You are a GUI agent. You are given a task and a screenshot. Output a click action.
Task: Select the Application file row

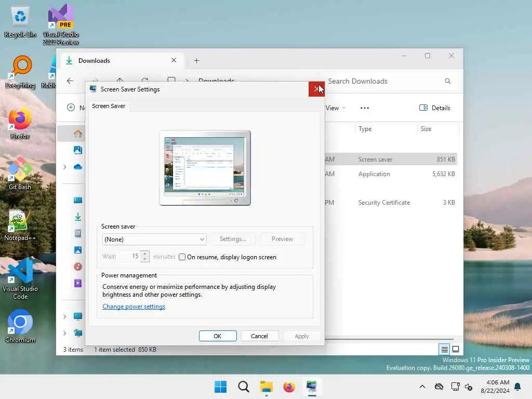(x=391, y=174)
